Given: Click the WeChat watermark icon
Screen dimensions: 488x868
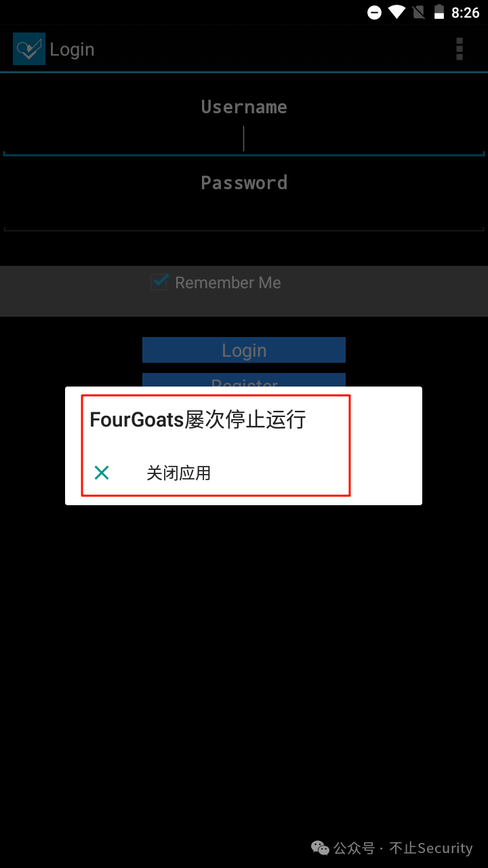Looking at the screenshot, I should 320,848.
